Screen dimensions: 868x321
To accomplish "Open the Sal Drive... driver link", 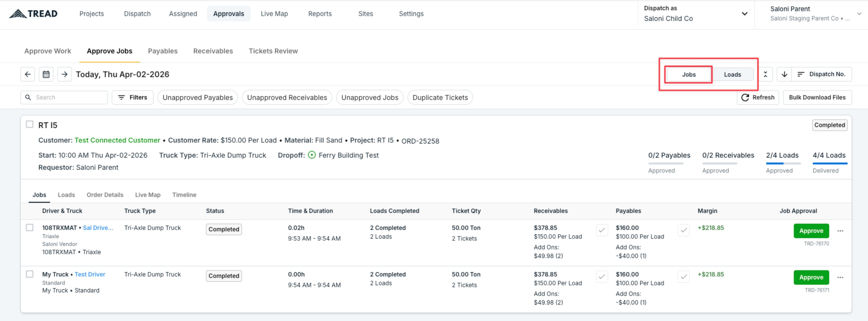I will pos(98,228).
